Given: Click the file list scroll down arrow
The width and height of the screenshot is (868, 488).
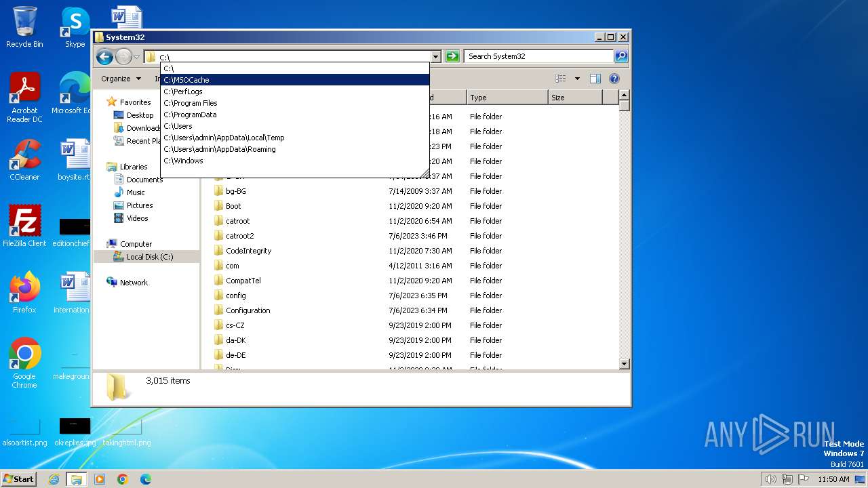Looking at the screenshot, I should click(x=625, y=364).
